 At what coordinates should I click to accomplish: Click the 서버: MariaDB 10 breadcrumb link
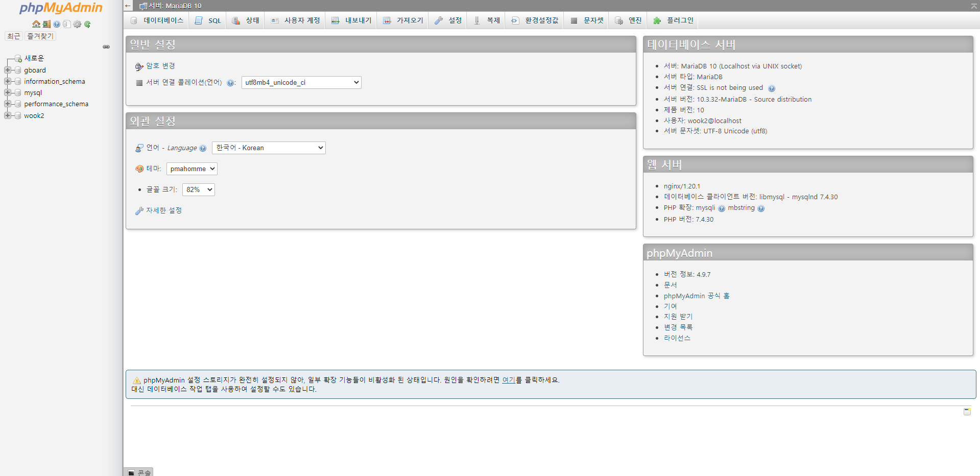(x=175, y=6)
